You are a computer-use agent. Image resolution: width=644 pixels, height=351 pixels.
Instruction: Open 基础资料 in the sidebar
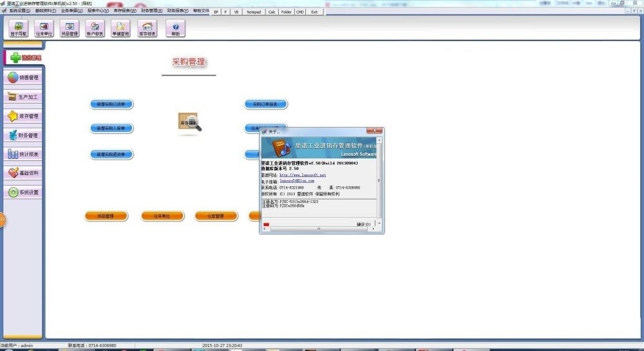point(23,173)
